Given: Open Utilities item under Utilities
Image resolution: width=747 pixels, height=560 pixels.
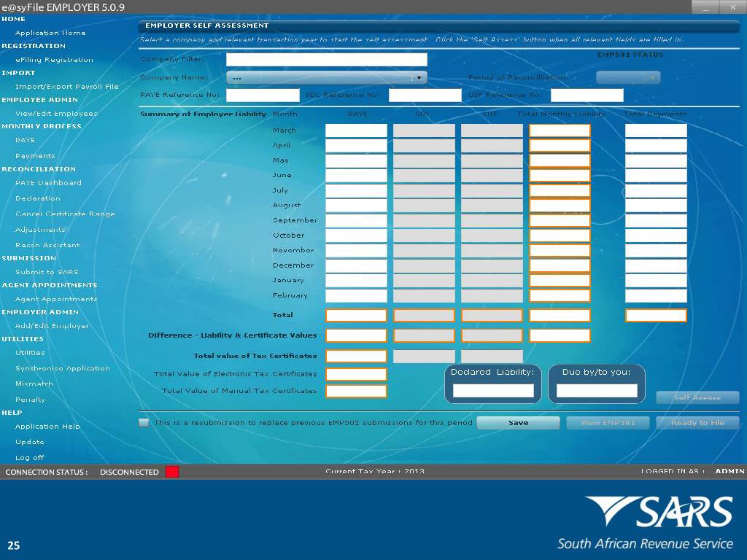Looking at the screenshot, I should click(30, 353).
